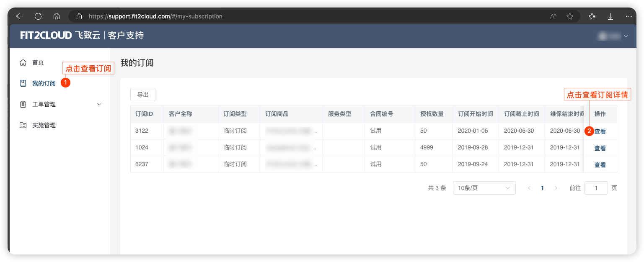The height and width of the screenshot is (262, 644).
Task: Open the browser more options menu
Action: click(628, 16)
